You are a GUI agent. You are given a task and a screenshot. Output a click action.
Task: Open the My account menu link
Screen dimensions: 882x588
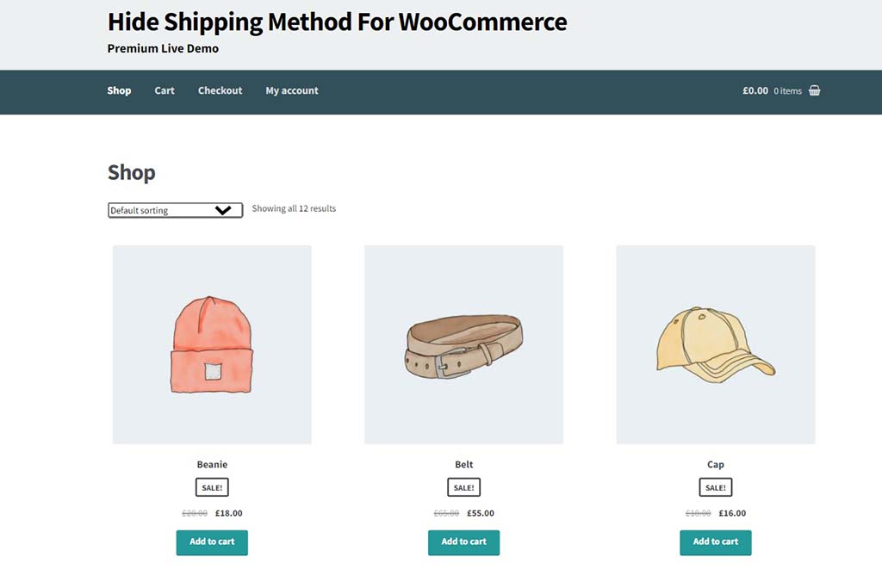pyautogui.click(x=292, y=90)
